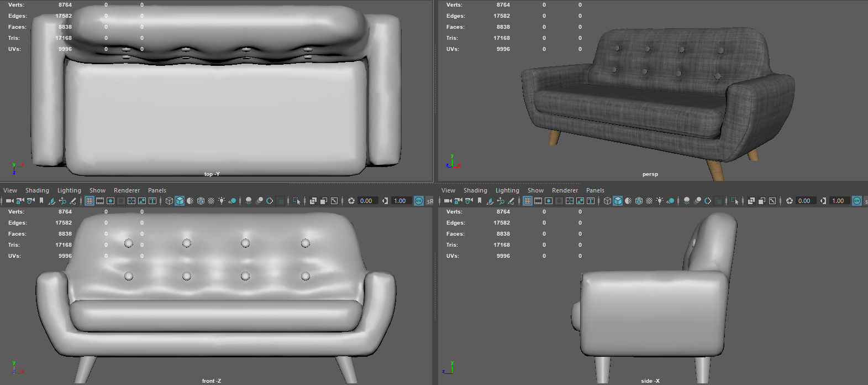Click Motion Blur icon in front panel toolbar
Viewport: 868px width, 385px height.
tap(260, 201)
